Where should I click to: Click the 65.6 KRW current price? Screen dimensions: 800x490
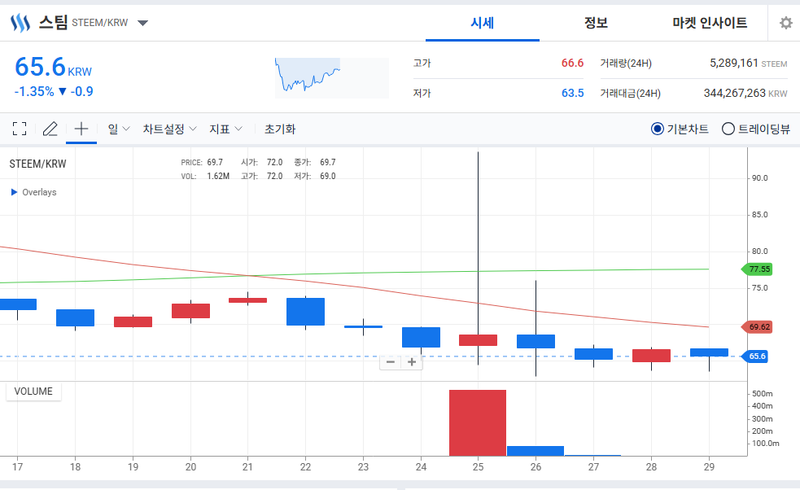[x=53, y=67]
